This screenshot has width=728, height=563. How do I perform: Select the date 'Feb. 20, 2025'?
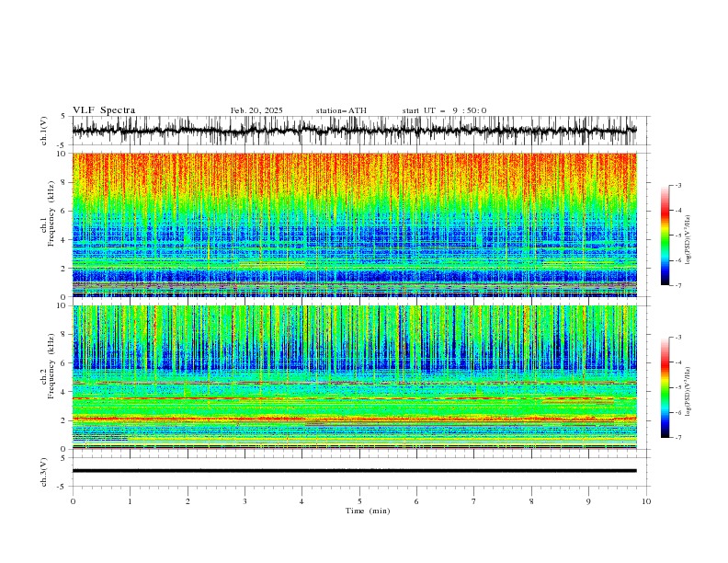pos(256,110)
